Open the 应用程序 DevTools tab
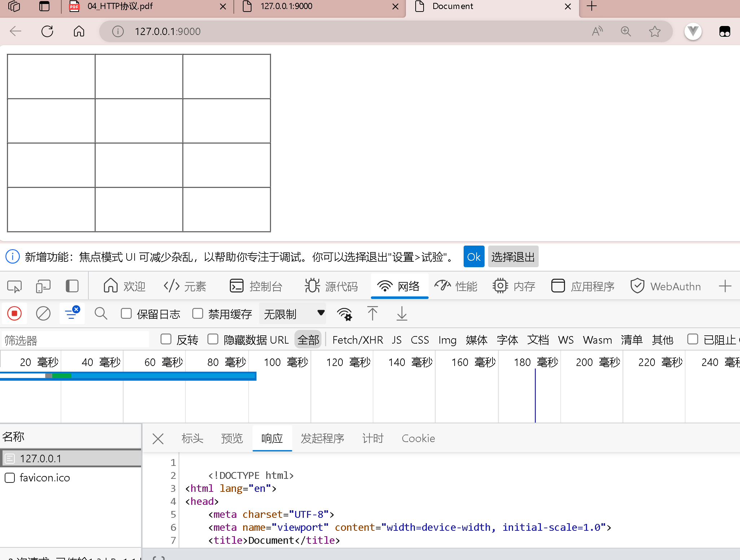This screenshot has width=740, height=560. [x=583, y=286]
